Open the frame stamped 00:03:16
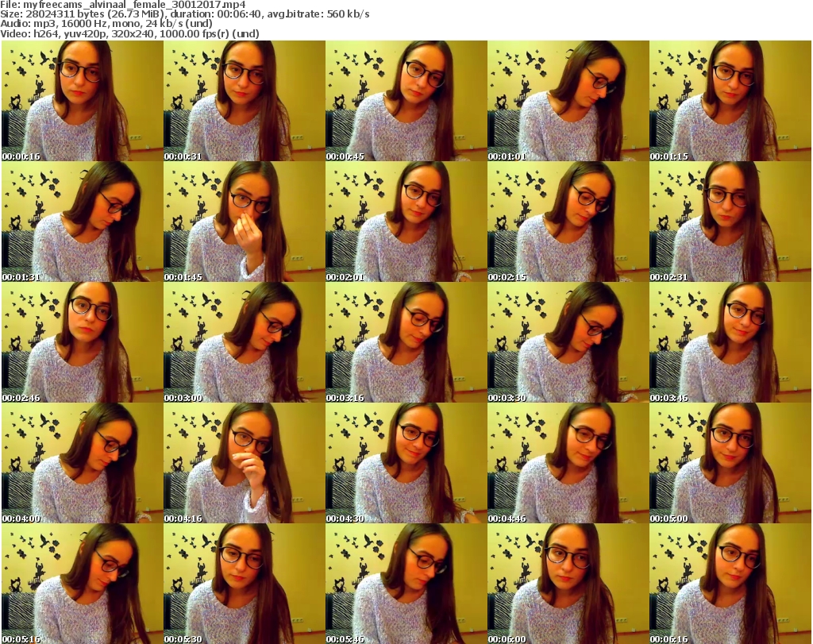This screenshot has height=644, width=813. point(406,342)
